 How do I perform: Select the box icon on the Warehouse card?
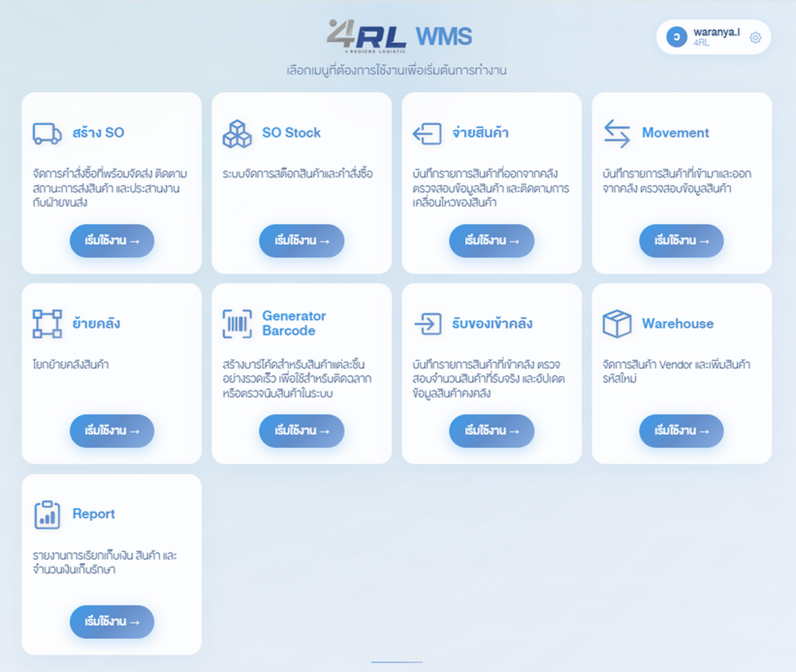[618, 324]
